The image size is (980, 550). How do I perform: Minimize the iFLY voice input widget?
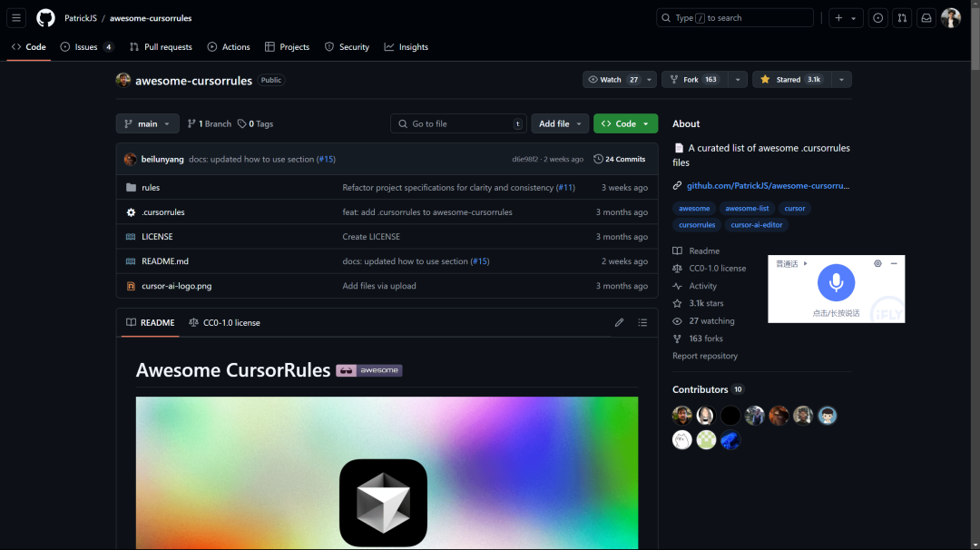(894, 264)
